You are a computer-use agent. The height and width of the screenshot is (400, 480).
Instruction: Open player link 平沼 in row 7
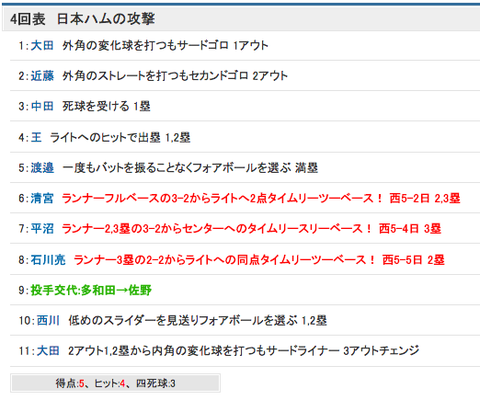coord(42,229)
